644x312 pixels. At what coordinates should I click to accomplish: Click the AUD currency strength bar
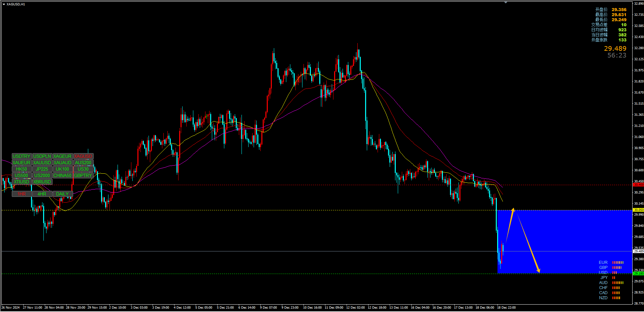[618, 283]
